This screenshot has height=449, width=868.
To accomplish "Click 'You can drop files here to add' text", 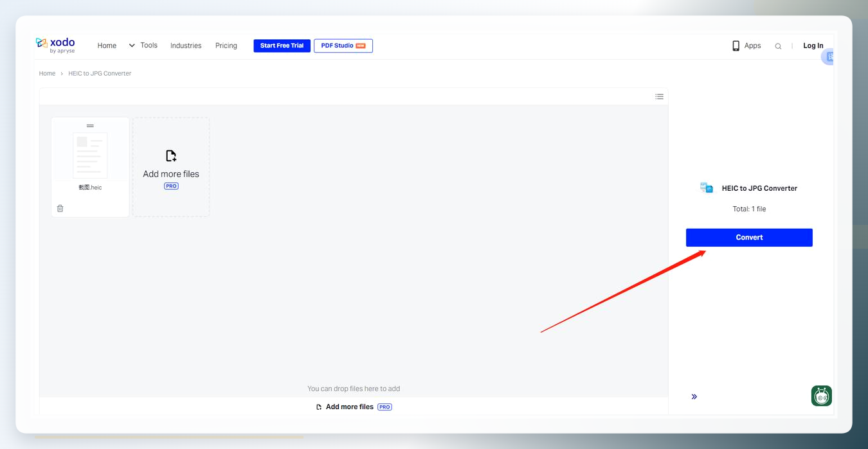I will [x=354, y=389].
